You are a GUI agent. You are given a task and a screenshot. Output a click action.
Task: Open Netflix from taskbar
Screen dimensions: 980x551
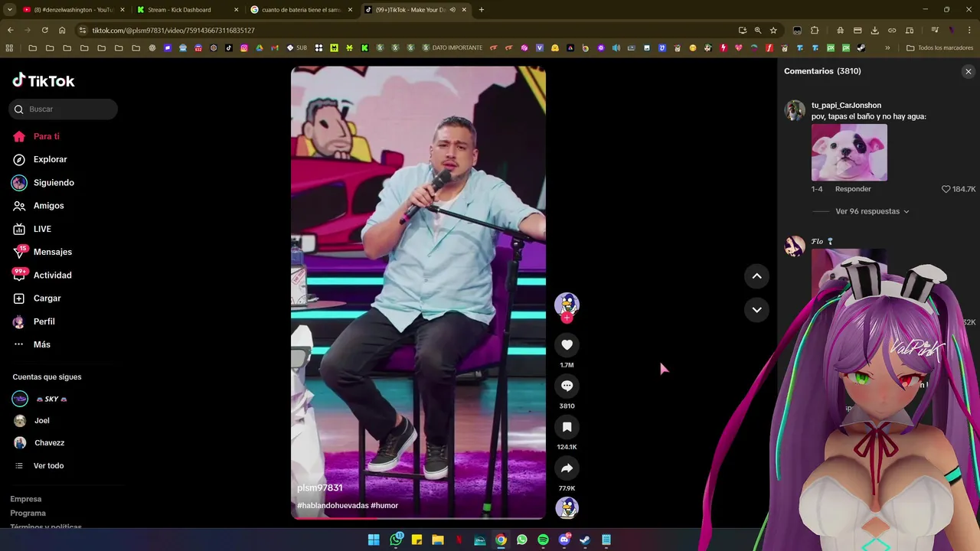pos(459,540)
